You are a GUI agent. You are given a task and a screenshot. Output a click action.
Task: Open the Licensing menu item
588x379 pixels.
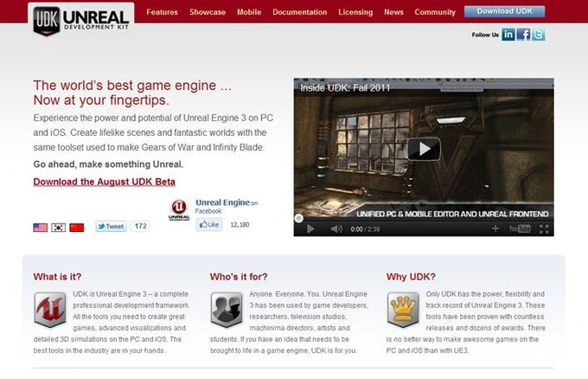355,12
